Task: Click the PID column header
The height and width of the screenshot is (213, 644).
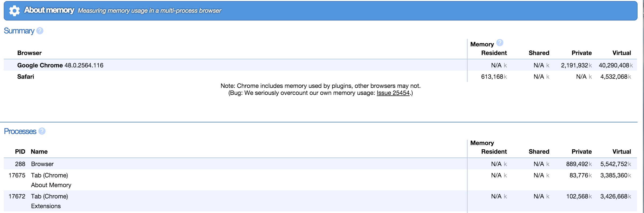Action: (x=20, y=152)
